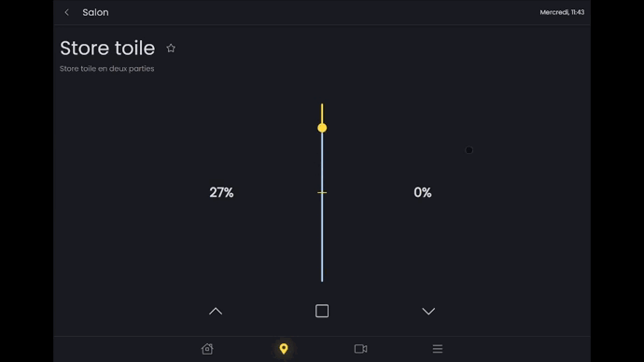Click the Salon room label
Viewport: 644px width, 362px height.
96,12
